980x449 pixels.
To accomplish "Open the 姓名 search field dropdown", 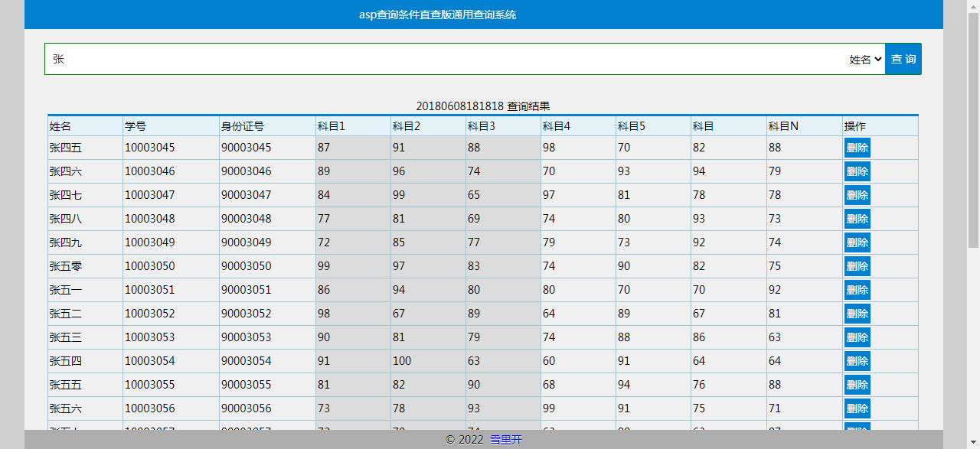I will [864, 59].
